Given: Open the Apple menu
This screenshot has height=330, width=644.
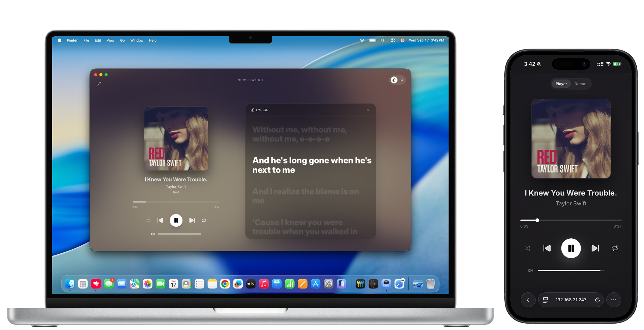Looking at the screenshot, I should [x=60, y=40].
